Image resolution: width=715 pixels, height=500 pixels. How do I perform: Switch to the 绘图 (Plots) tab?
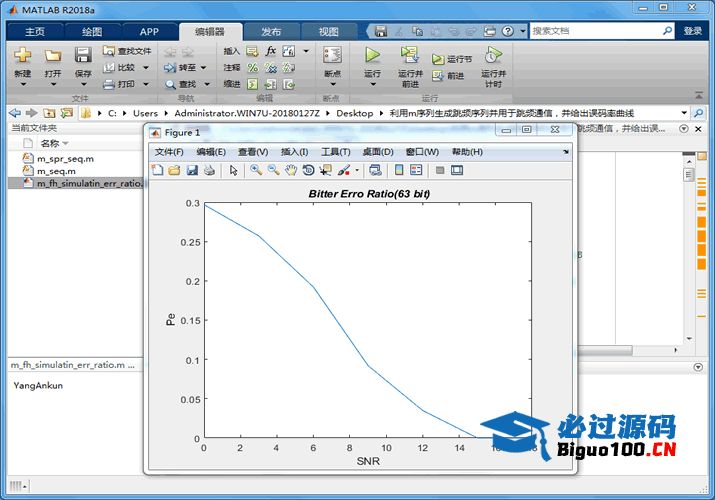coord(92,31)
